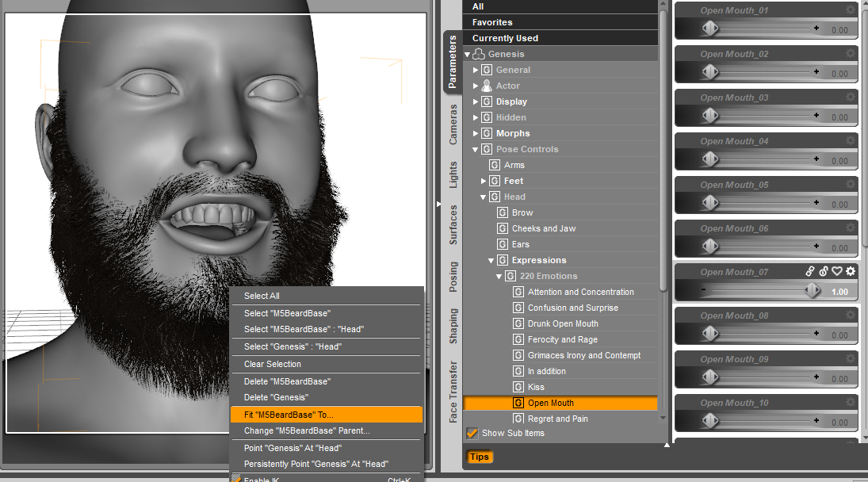
Task: Choose Select All from context menu
Action: (327, 296)
